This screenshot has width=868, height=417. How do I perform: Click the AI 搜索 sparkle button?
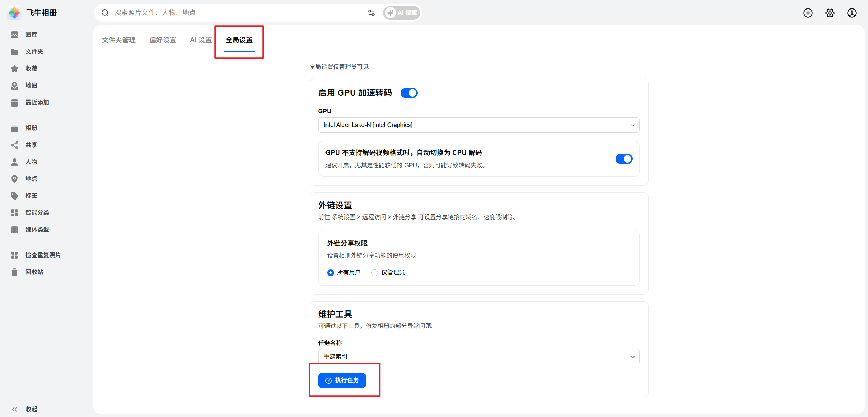pyautogui.click(x=402, y=13)
